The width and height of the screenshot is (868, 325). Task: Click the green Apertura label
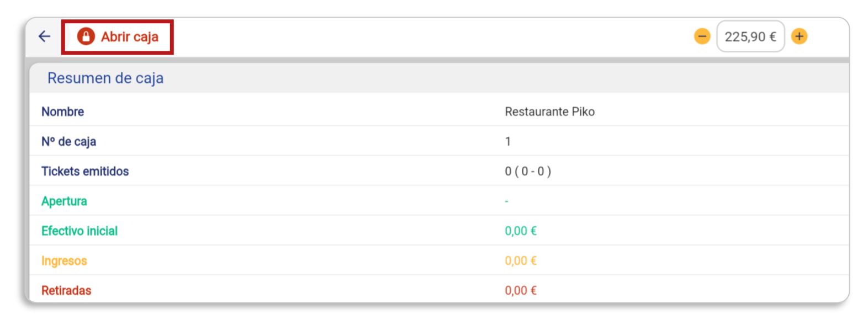tap(64, 201)
